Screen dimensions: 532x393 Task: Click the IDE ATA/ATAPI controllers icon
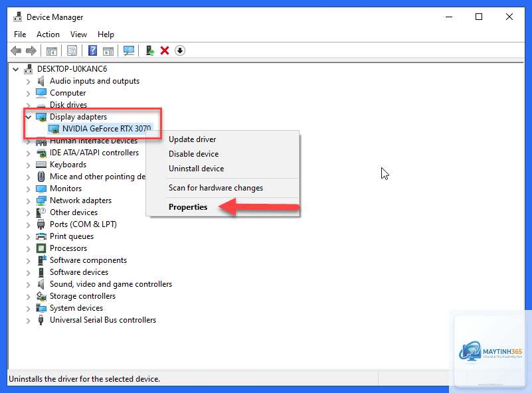[41, 153]
